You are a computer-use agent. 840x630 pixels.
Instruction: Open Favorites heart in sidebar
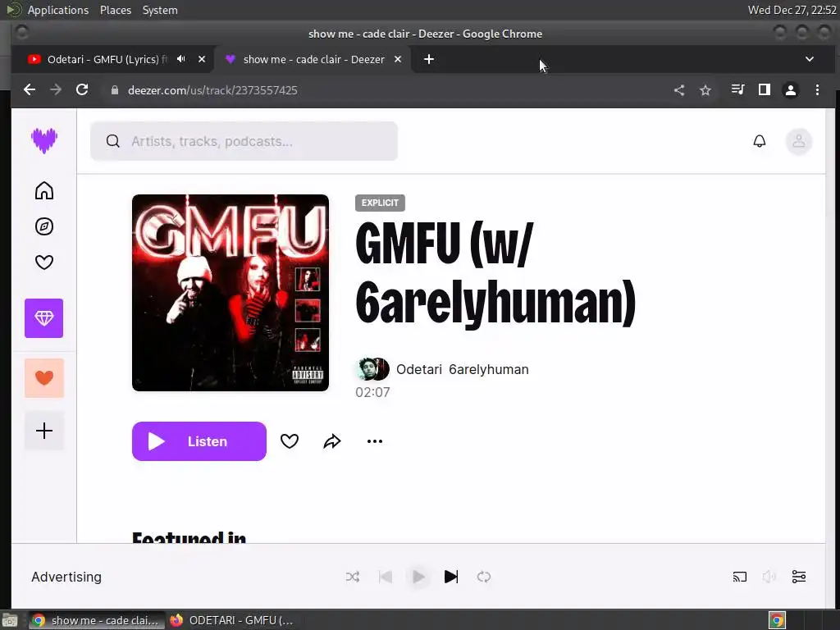coord(44,262)
